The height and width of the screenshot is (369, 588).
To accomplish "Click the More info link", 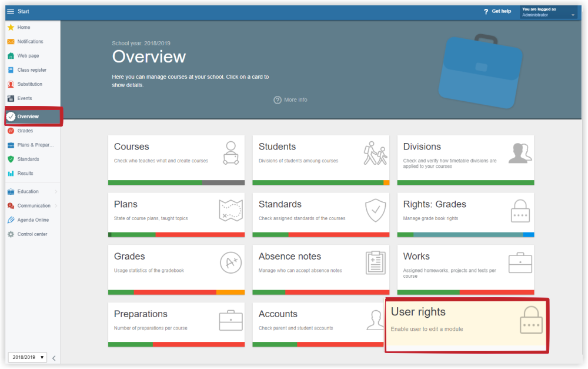I will click(290, 100).
